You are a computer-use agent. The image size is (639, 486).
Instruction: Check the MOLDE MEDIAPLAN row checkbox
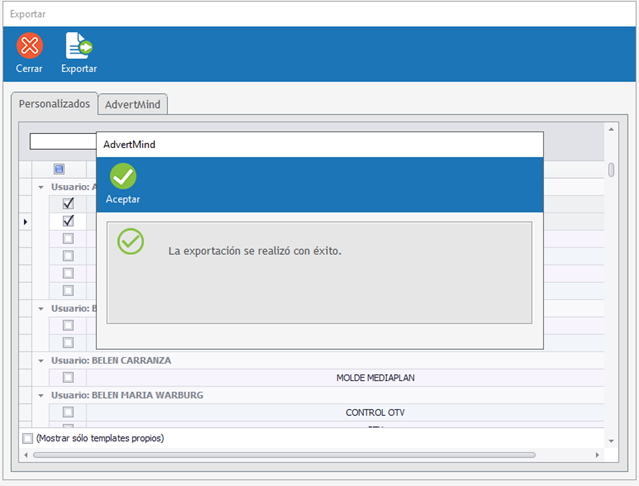coord(68,378)
